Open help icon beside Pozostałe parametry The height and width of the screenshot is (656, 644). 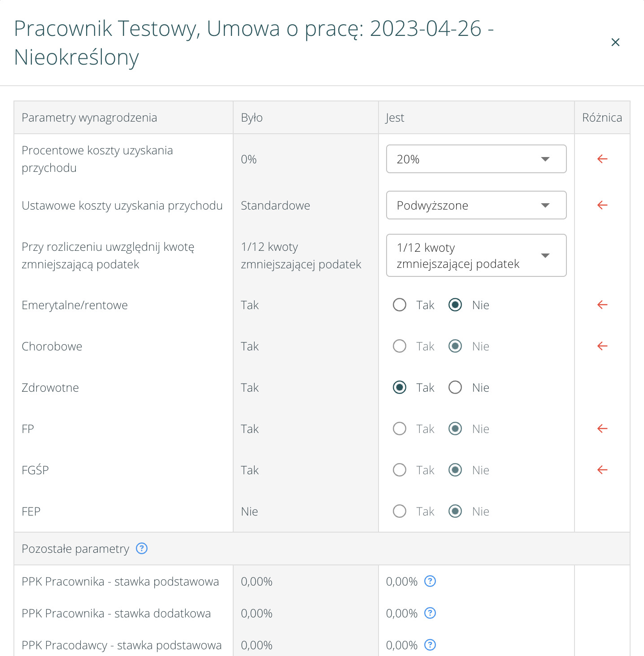(x=142, y=548)
